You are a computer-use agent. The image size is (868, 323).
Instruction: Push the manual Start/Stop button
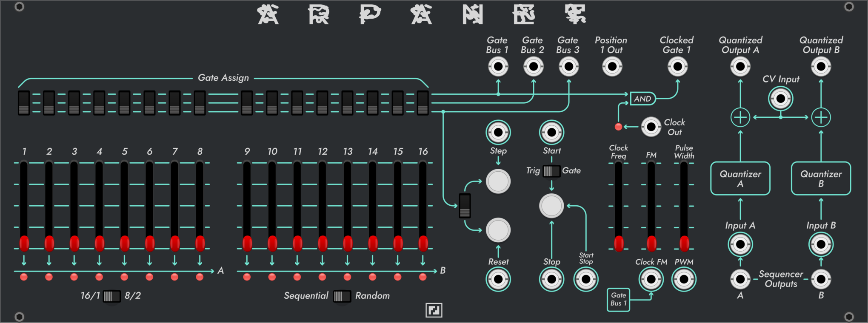[x=551, y=206]
